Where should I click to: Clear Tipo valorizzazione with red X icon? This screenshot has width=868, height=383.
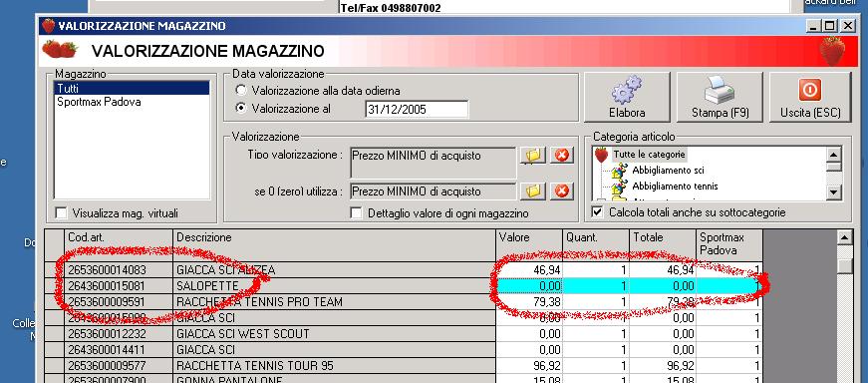pyautogui.click(x=561, y=156)
